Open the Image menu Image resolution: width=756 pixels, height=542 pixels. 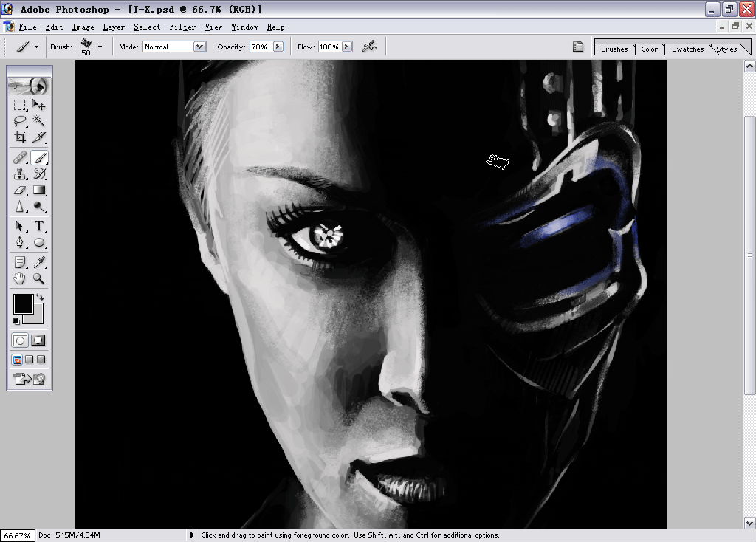83,27
